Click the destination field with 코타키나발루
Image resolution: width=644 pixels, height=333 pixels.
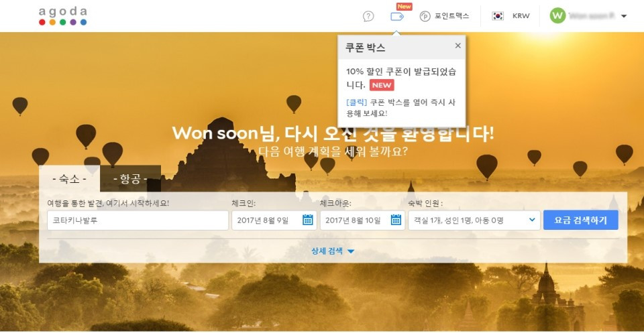tap(138, 220)
